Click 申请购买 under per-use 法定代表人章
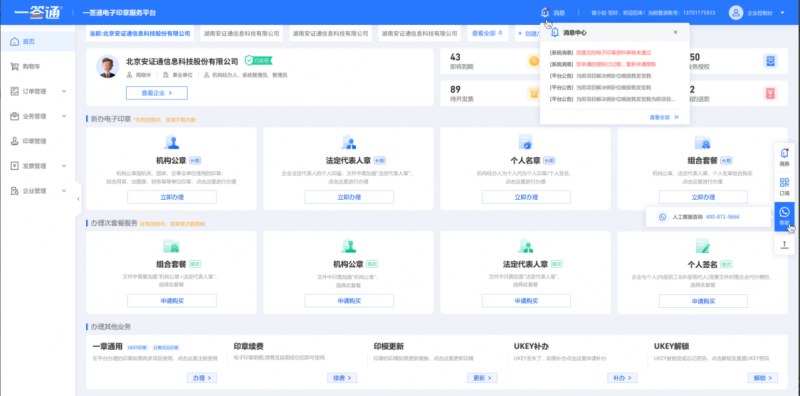The width and height of the screenshot is (800, 396). [x=526, y=301]
